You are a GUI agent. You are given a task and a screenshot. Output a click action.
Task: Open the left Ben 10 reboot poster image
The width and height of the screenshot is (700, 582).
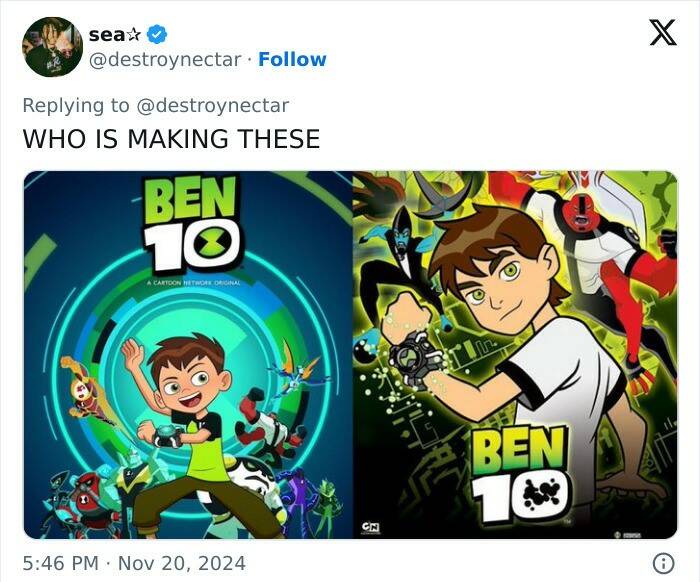[x=187, y=355]
